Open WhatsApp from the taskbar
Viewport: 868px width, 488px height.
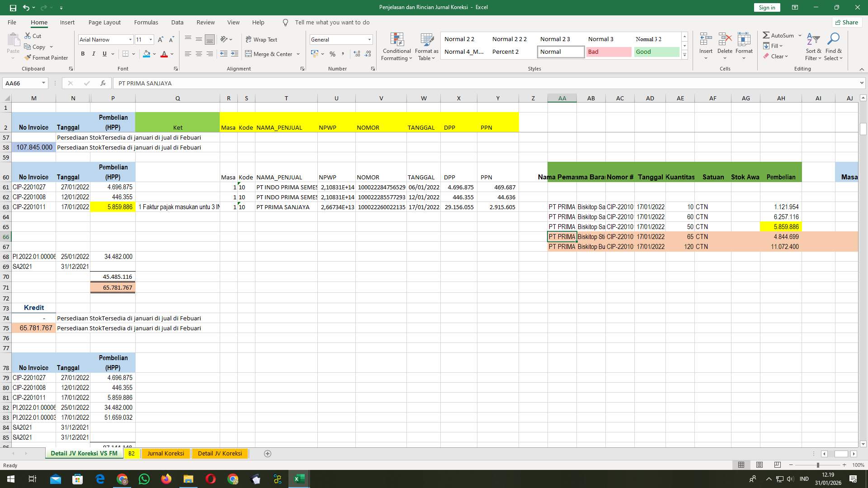144,479
